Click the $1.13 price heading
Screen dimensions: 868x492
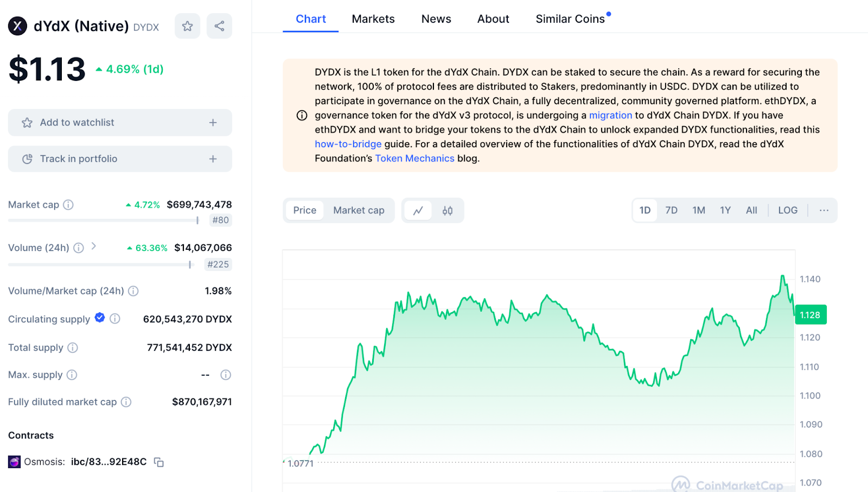pos(47,70)
